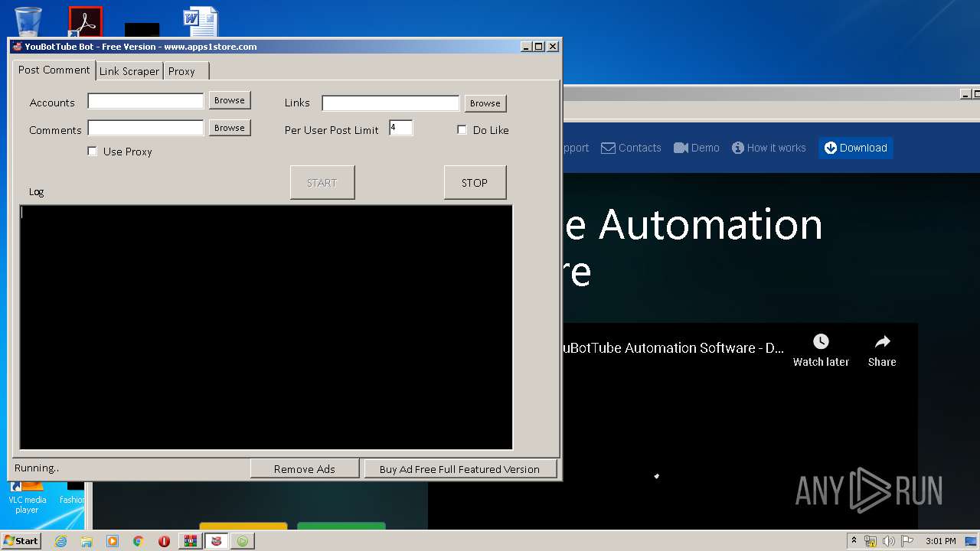
Task: Toggle the Do Like checkbox
Action: coord(462,130)
